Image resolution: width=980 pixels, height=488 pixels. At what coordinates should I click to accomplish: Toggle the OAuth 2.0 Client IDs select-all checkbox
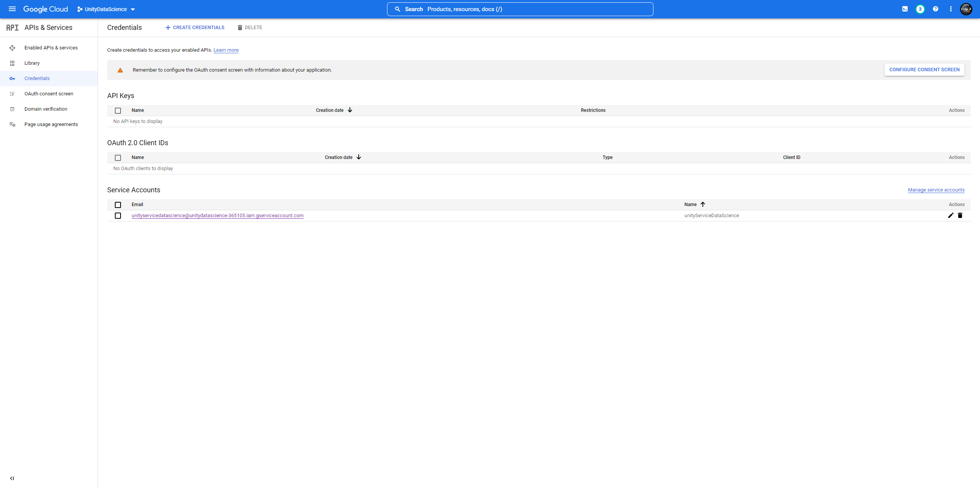[118, 158]
